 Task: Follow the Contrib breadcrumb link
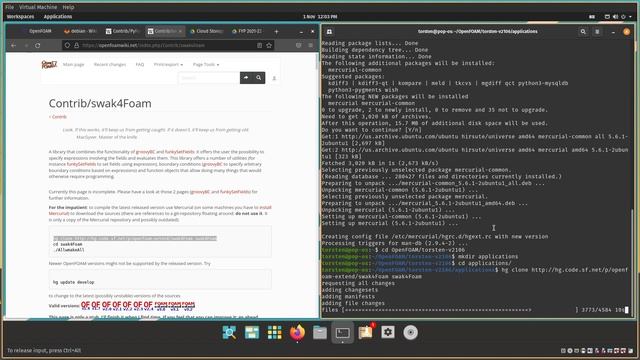(58, 117)
